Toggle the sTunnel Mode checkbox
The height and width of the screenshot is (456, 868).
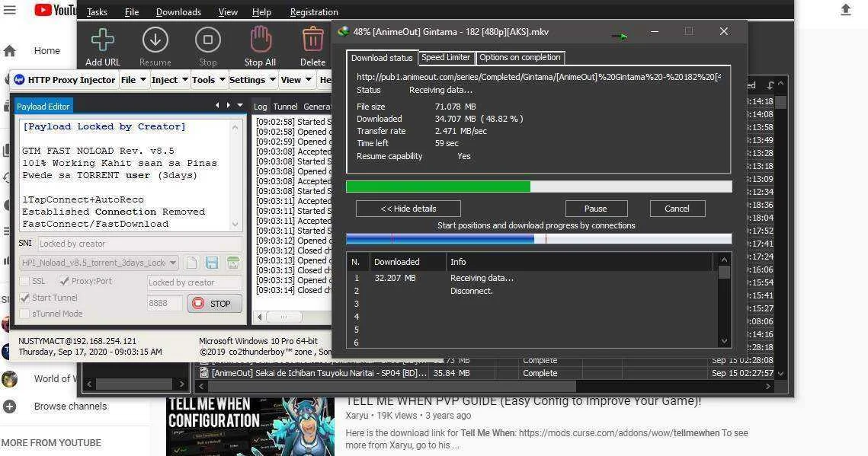[x=24, y=314]
